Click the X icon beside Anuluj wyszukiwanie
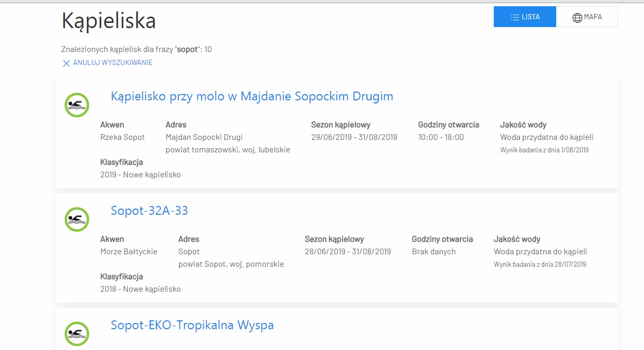 click(66, 63)
